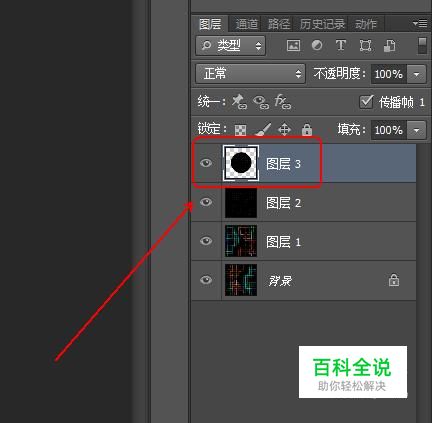Select the layer named 背景
This screenshot has height=423, width=432.
pos(280,281)
